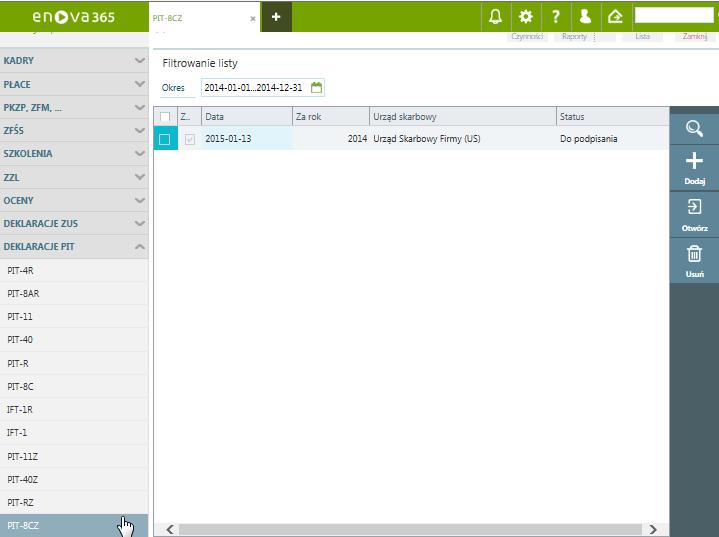Open IFT-1 in the sidebar

click(74, 432)
